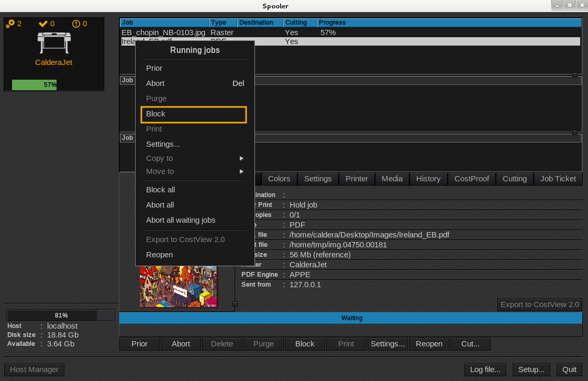The width and height of the screenshot is (588, 381).
Task: Click the Cut... button
Action: (x=470, y=344)
